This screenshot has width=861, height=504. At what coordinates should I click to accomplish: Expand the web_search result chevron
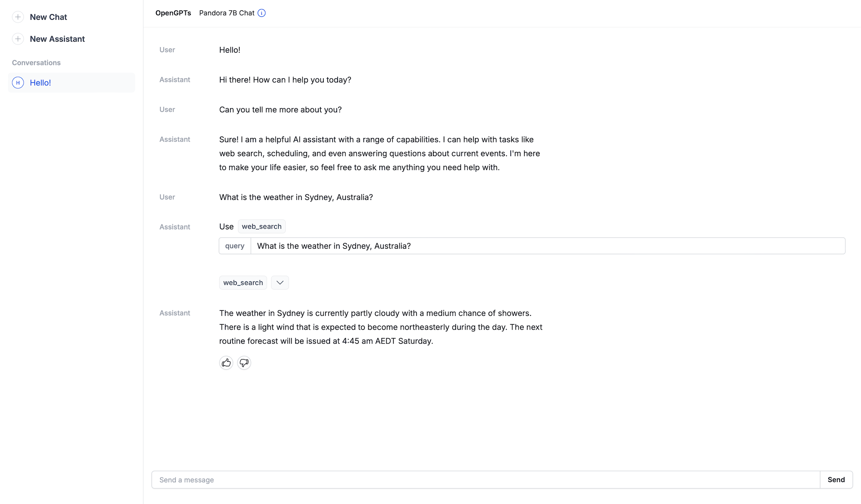[x=280, y=283]
